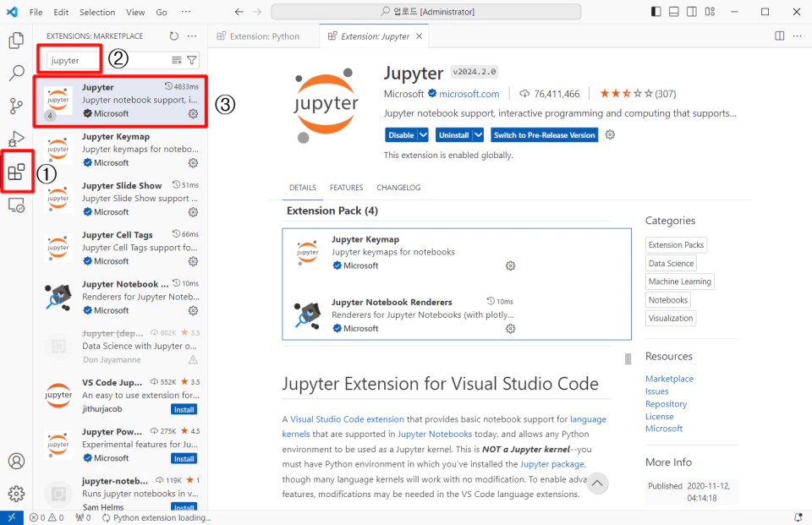812x525 pixels.
Task: Click the Data Science category tag
Action: pos(671,263)
